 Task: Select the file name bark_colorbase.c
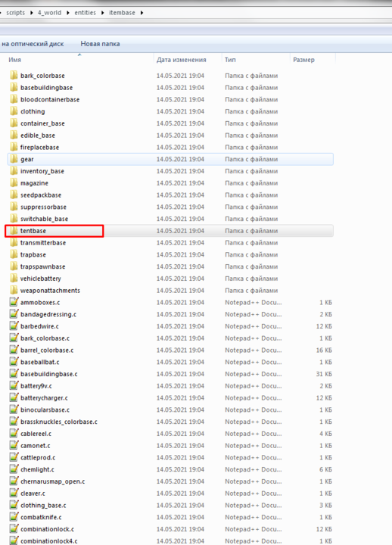click(x=45, y=338)
